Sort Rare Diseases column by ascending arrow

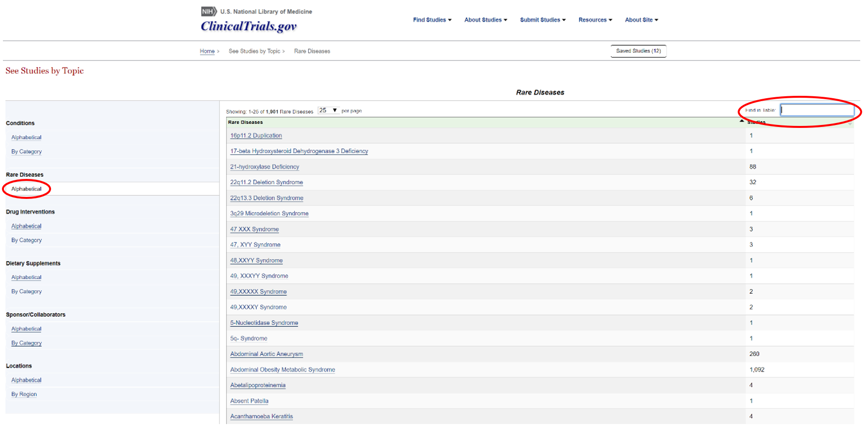(x=741, y=121)
